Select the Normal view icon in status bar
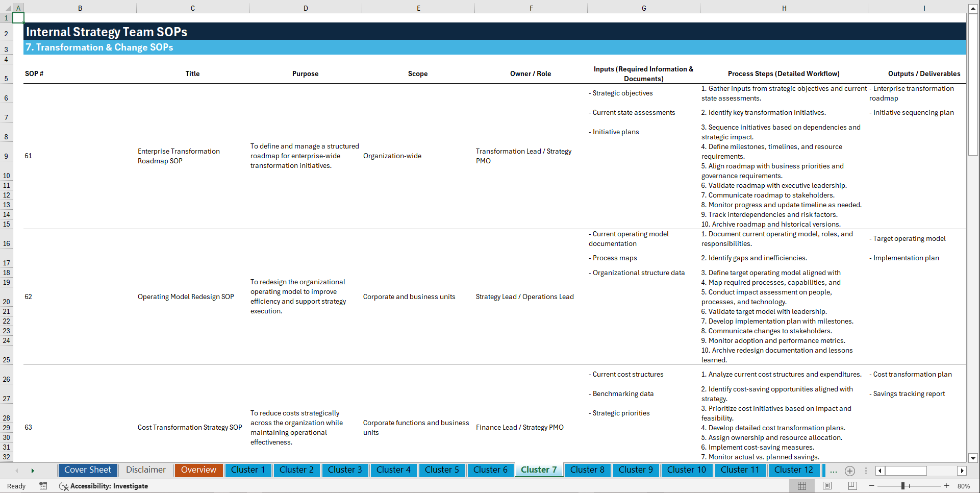The width and height of the screenshot is (980, 493). tap(801, 485)
